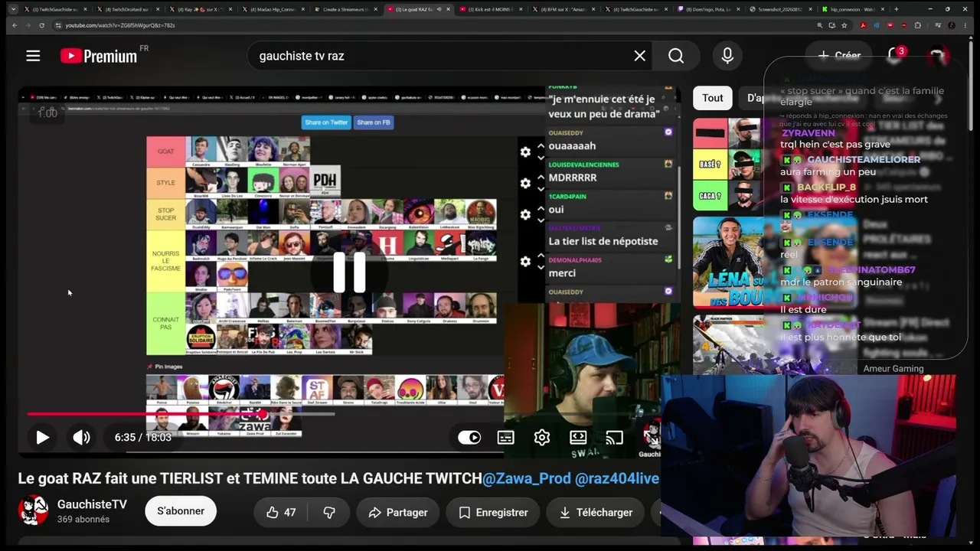Turn on subtitles in the player
This screenshot has width=980, height=551.
click(506, 438)
